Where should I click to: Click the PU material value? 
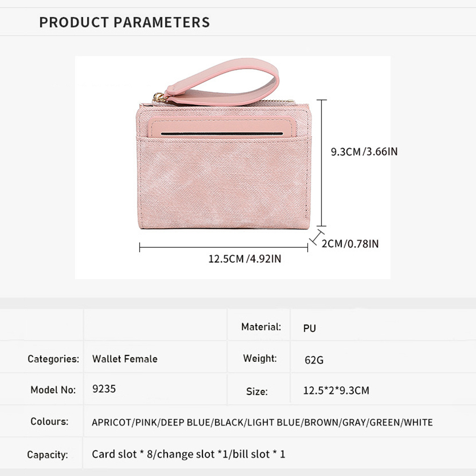coord(309,328)
